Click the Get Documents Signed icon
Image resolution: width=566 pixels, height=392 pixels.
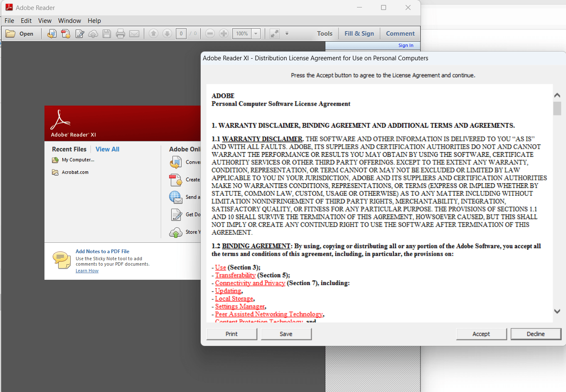(176, 214)
